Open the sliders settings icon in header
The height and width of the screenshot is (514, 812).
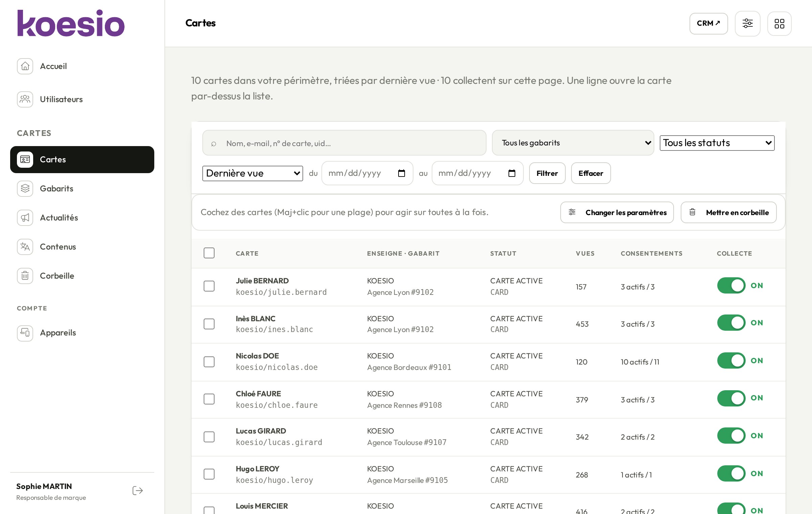(747, 24)
